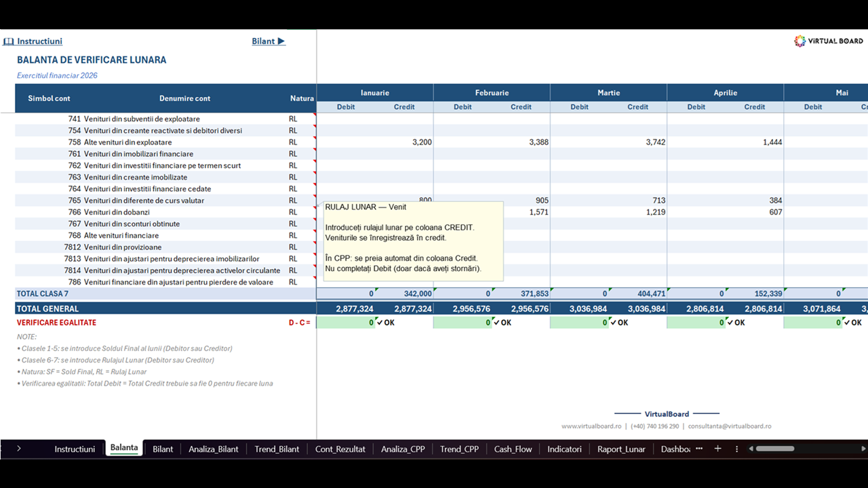This screenshot has height=488, width=868.
Task: Add a new sheet with the plus button
Action: pyautogui.click(x=717, y=449)
